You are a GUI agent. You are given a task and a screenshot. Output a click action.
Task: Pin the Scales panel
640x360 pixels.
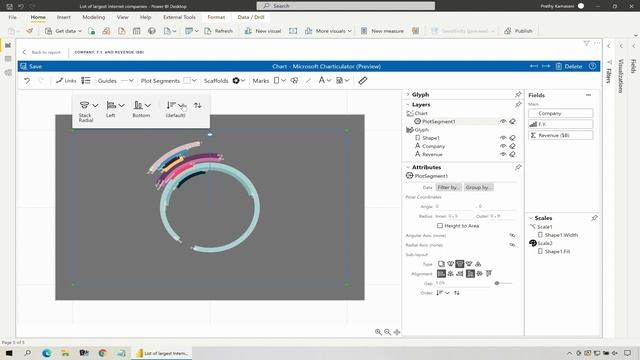click(x=594, y=218)
